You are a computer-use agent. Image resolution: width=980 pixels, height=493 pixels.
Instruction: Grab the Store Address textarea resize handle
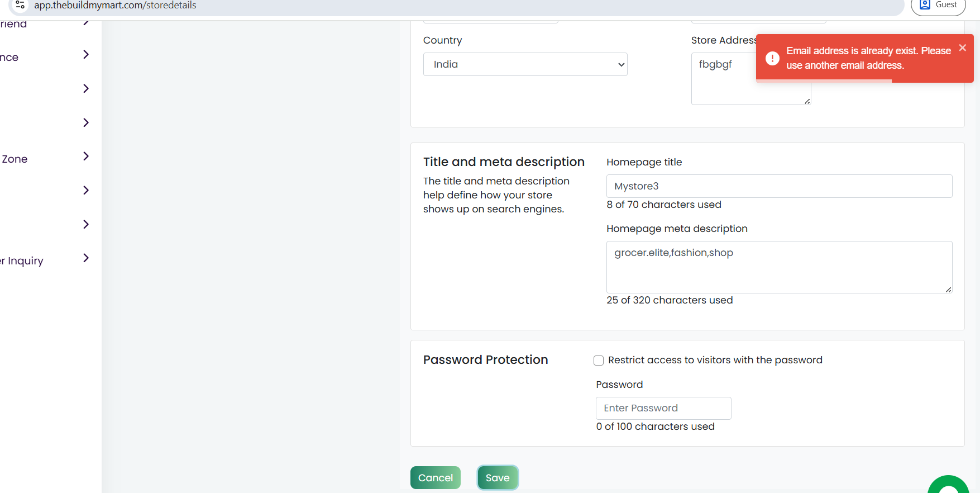coord(807,101)
